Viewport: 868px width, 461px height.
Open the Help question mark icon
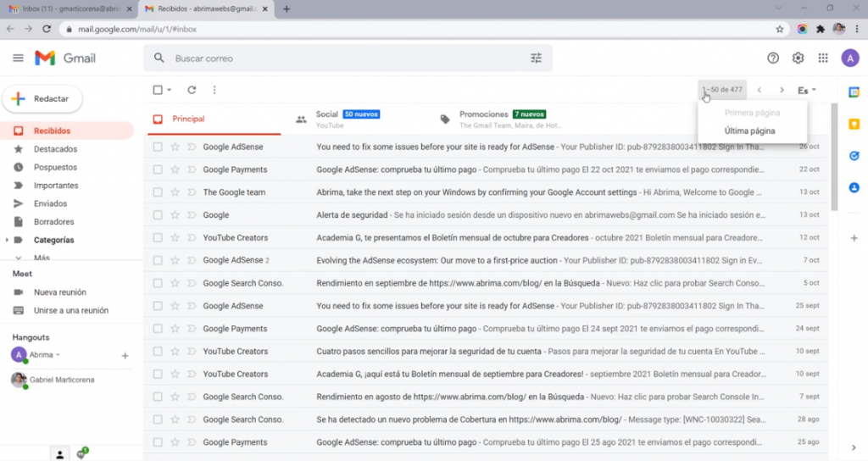click(x=773, y=58)
